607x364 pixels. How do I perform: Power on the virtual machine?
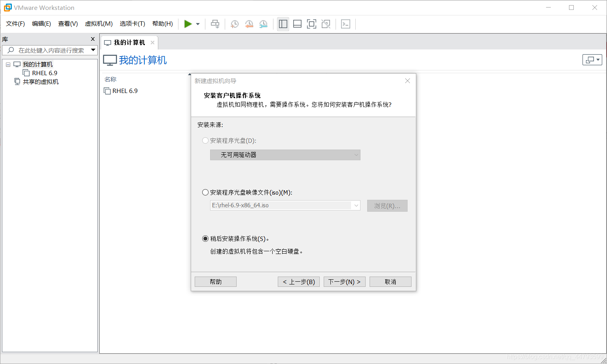[189, 24]
